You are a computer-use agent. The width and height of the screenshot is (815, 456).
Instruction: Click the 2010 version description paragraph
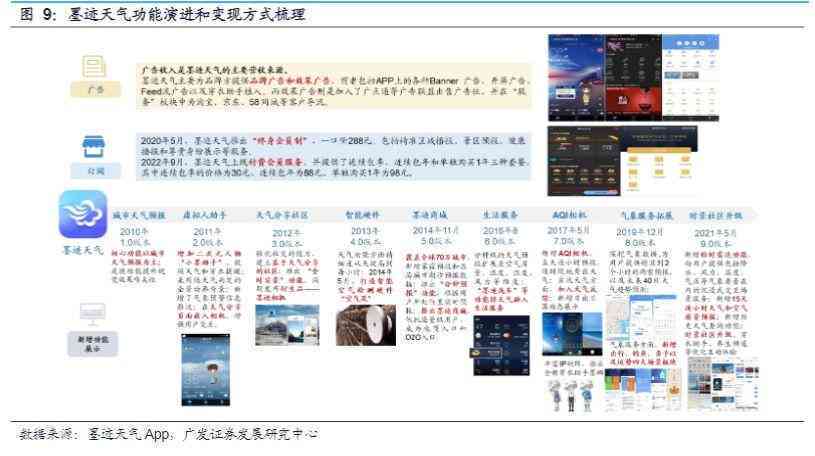(138, 266)
